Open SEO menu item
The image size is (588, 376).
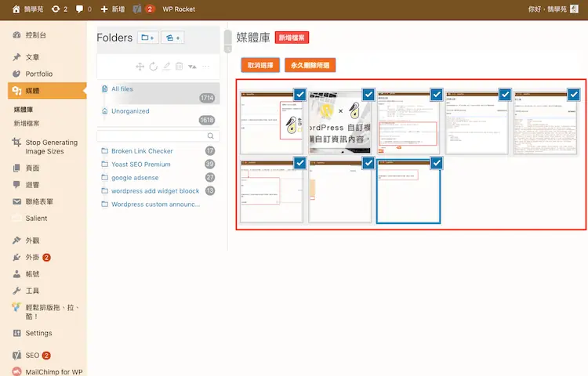click(32, 356)
